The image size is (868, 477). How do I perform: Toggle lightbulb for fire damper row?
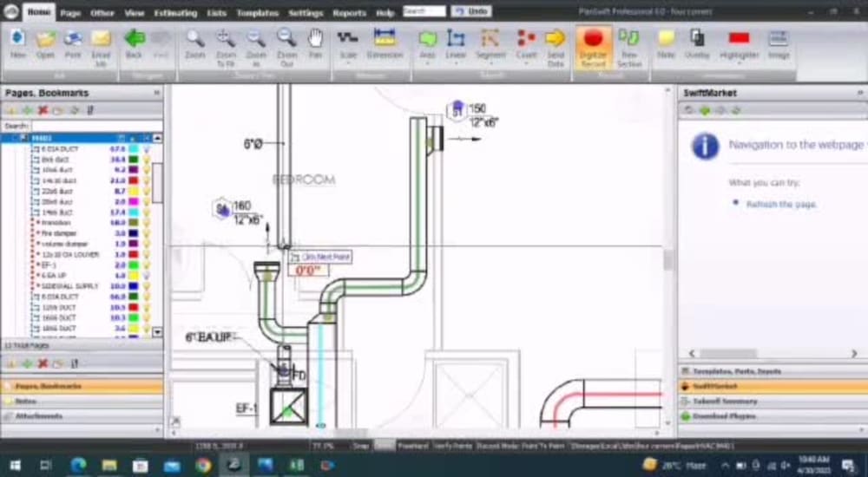(147, 233)
